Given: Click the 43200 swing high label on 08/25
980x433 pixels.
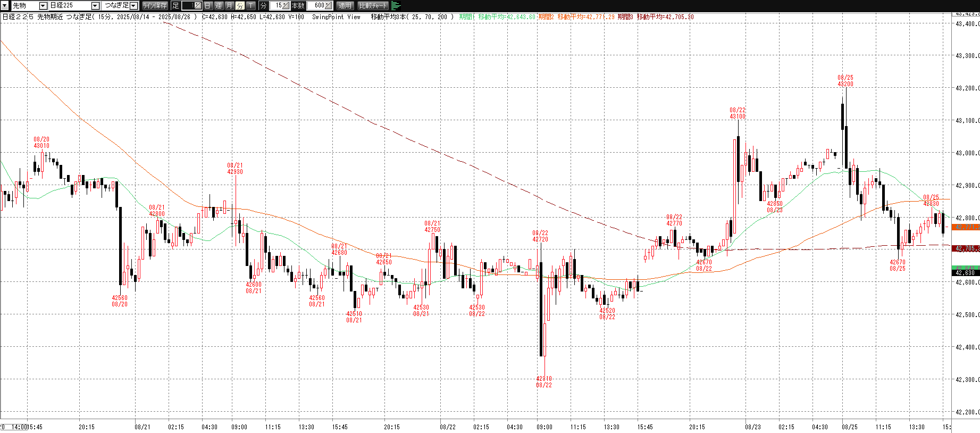Looking at the screenshot, I should pos(845,84).
